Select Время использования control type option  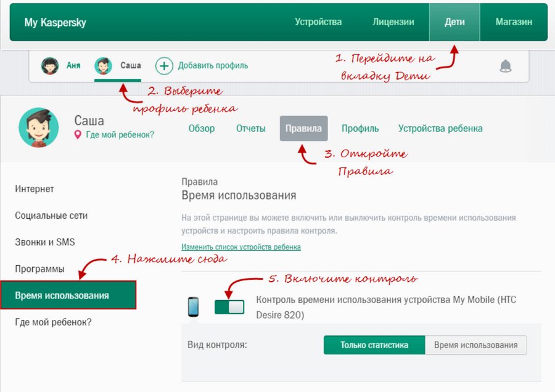[475, 345]
